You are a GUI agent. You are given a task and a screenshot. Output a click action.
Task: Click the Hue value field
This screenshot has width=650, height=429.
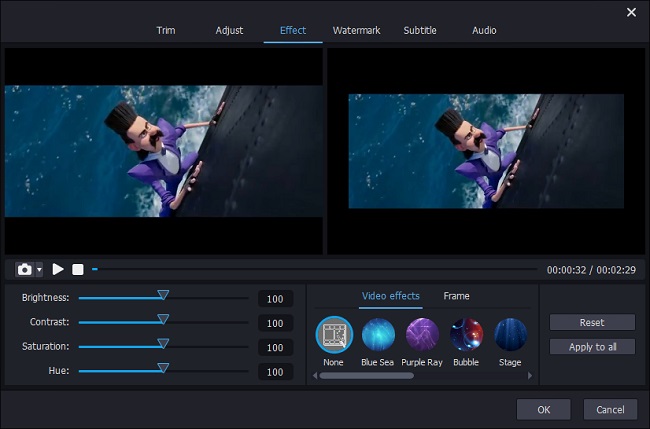(275, 372)
